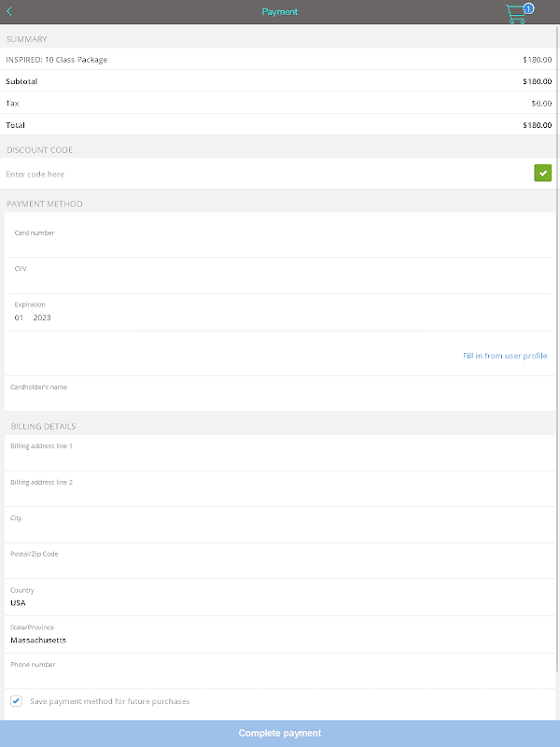Select the Cardholder's name field
The height and width of the screenshot is (747, 560).
(x=280, y=398)
